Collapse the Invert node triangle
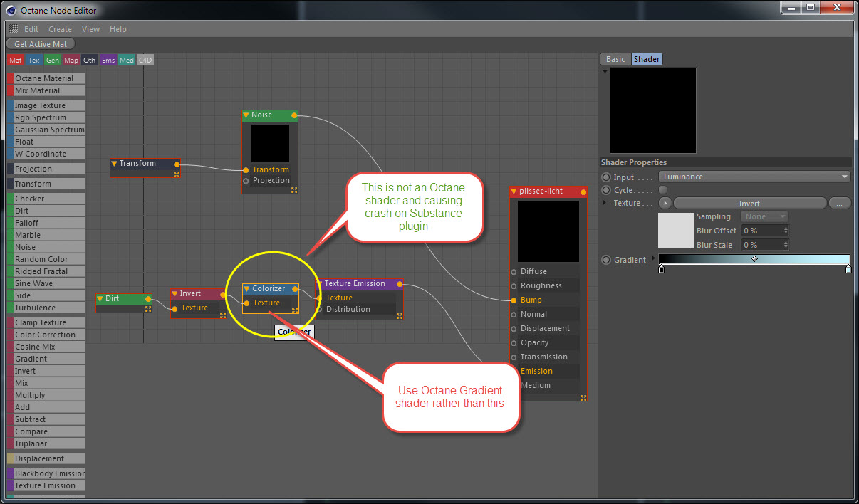The width and height of the screenshot is (859, 504). point(175,294)
